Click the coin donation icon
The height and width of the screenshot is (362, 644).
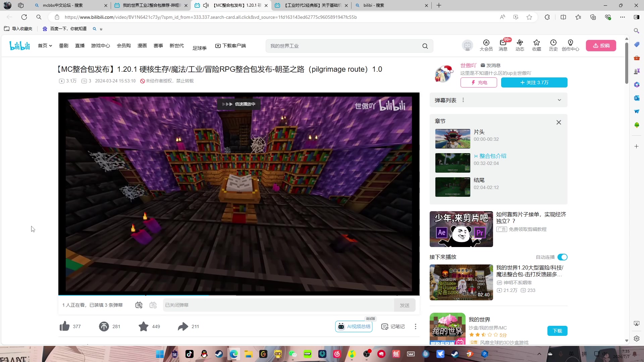pyautogui.click(x=104, y=326)
